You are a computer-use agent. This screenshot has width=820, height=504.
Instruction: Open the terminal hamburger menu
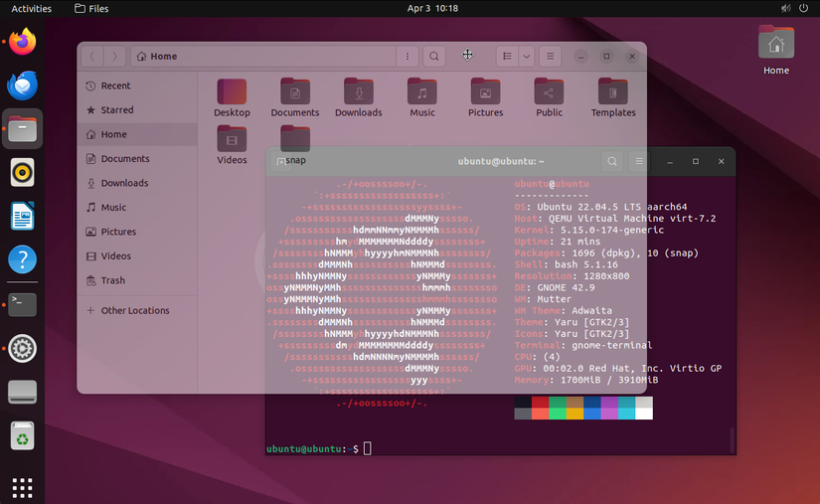(639, 162)
